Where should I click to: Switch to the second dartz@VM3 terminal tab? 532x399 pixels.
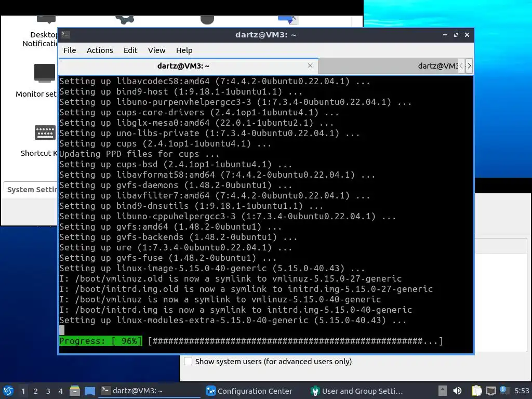click(x=389, y=66)
